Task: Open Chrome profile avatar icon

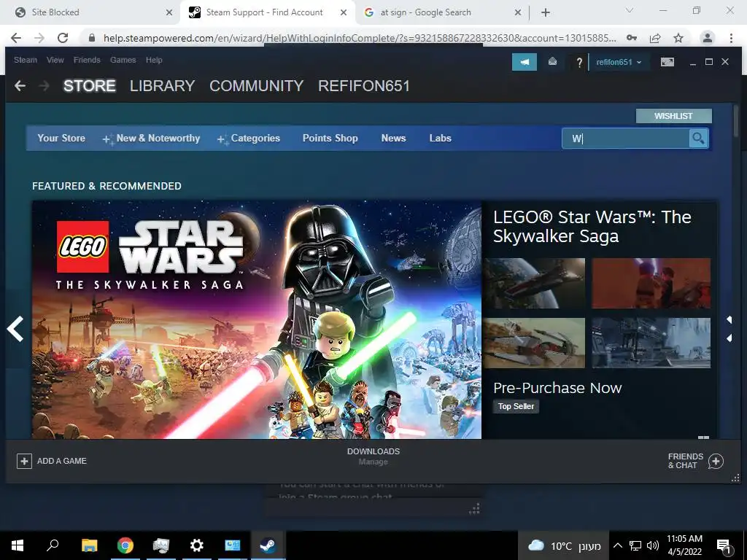Action: (x=708, y=38)
